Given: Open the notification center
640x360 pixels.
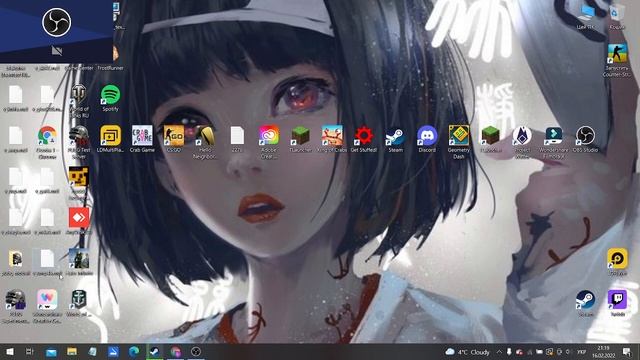Looking at the screenshot, I should (x=627, y=351).
